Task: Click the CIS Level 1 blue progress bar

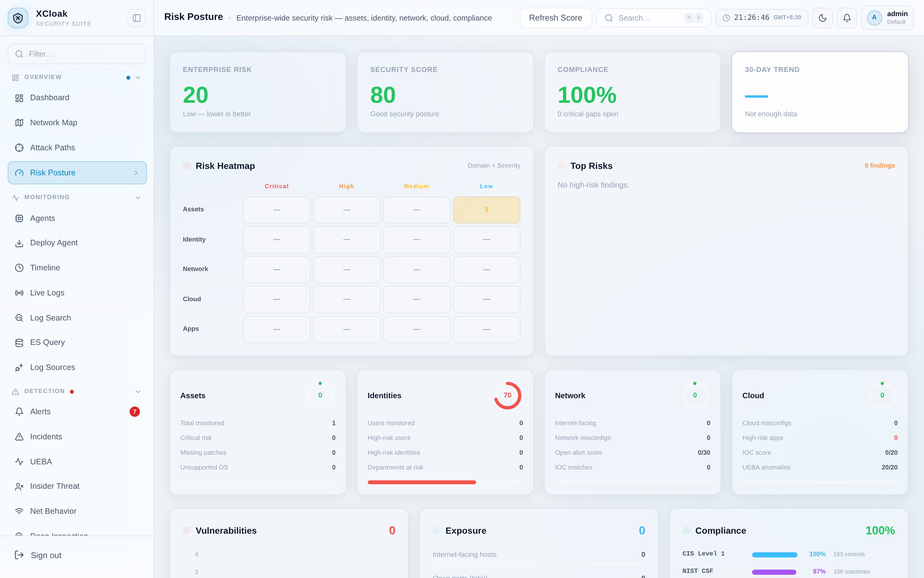Action: (x=775, y=555)
